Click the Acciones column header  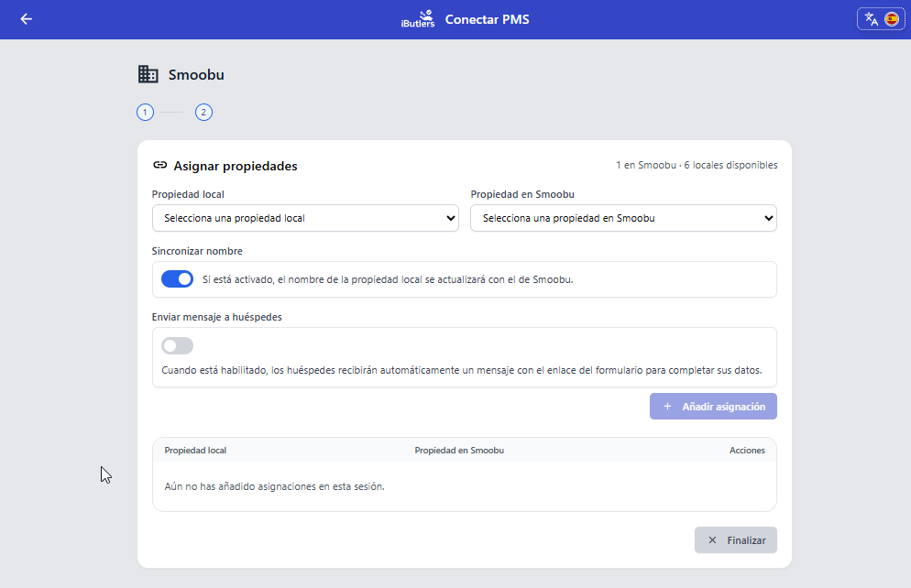tap(747, 451)
